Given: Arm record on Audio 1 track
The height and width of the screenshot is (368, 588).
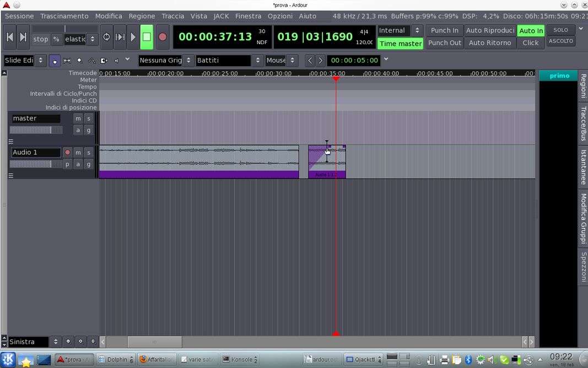Looking at the screenshot, I should pos(68,152).
